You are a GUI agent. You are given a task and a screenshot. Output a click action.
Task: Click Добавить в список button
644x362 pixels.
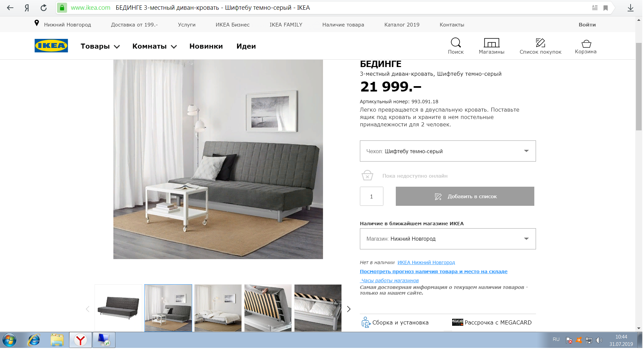pyautogui.click(x=465, y=196)
